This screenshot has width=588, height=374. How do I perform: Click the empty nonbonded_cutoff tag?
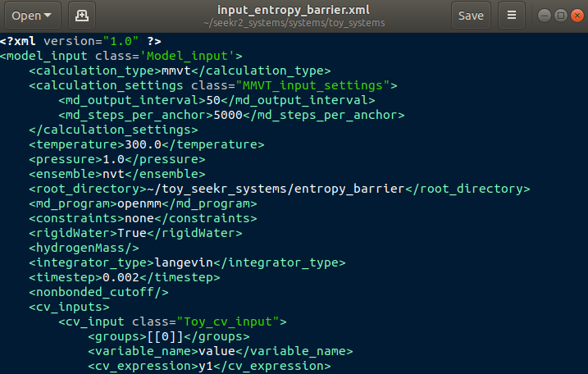tap(98, 292)
